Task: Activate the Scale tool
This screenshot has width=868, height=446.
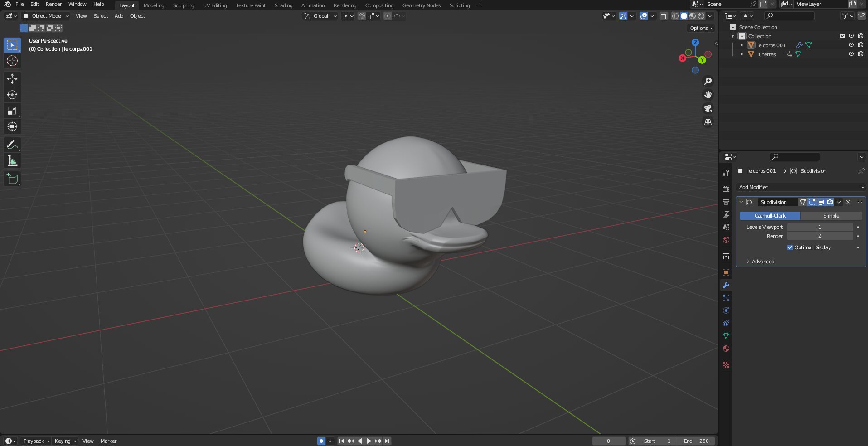Action: point(12,111)
